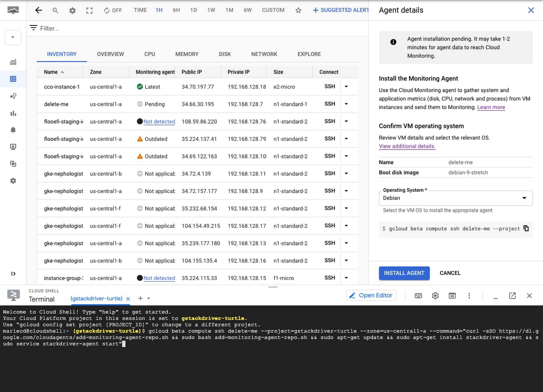Select the 6H time range
This screenshot has height=392, width=543.
click(x=176, y=10)
